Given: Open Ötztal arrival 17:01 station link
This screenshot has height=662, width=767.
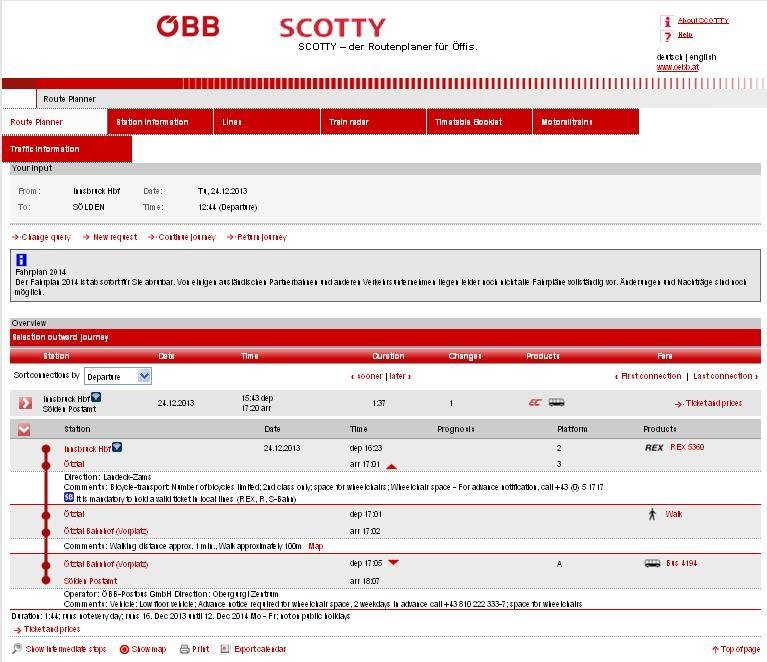Looking at the screenshot, I should tap(74, 464).
